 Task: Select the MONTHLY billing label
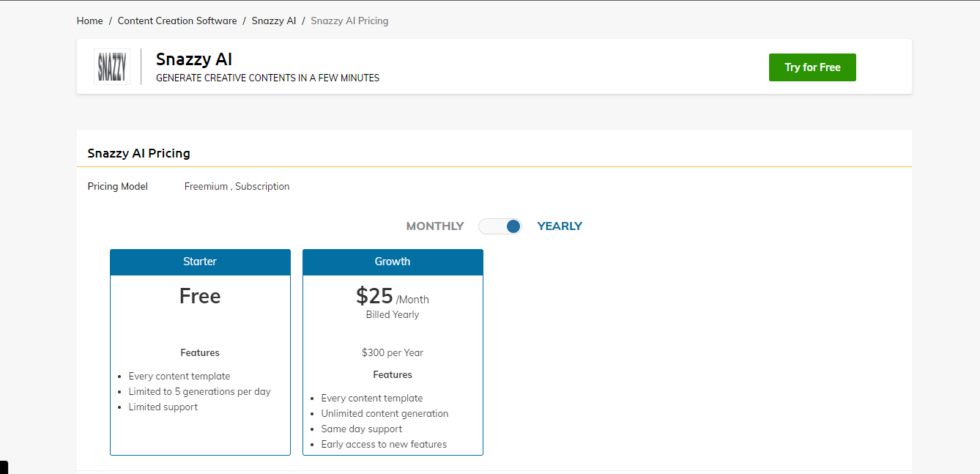[x=435, y=226]
